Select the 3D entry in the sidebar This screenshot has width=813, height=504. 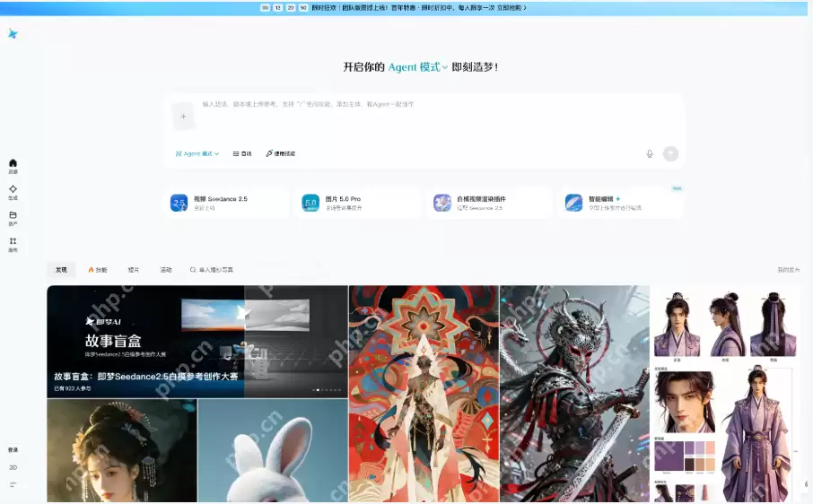click(13, 467)
